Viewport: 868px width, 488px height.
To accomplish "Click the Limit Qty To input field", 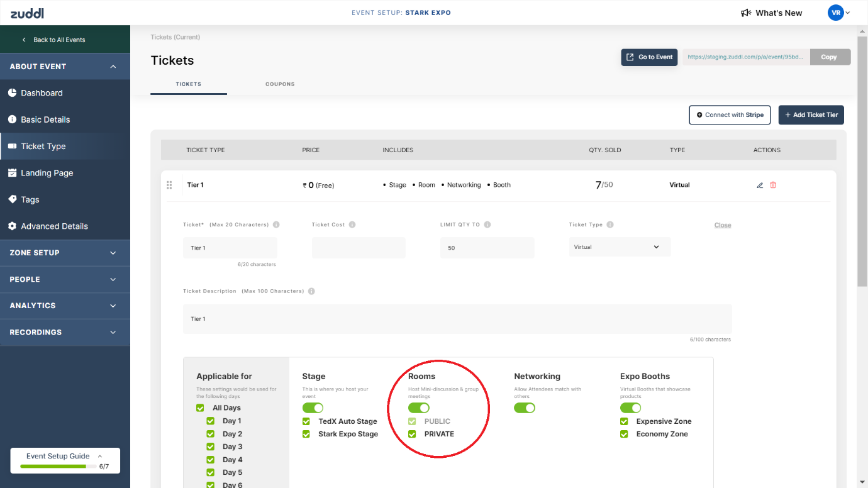I will pyautogui.click(x=487, y=248).
